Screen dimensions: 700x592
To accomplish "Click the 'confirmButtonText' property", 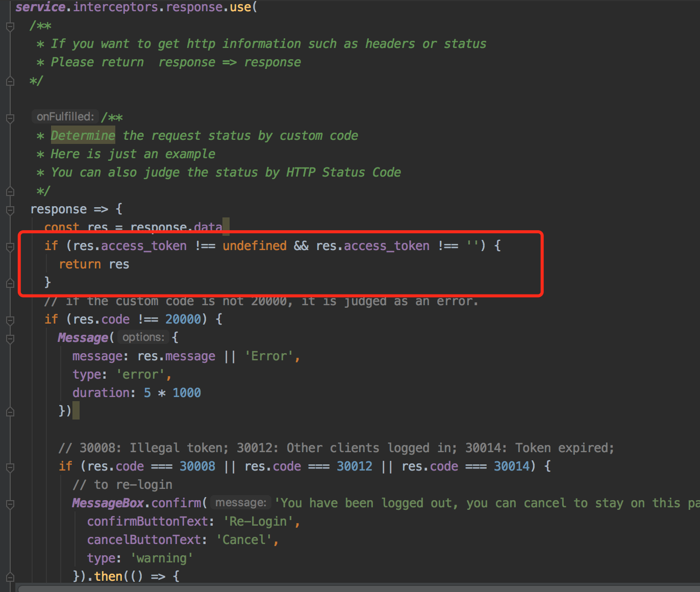I will tap(147, 522).
